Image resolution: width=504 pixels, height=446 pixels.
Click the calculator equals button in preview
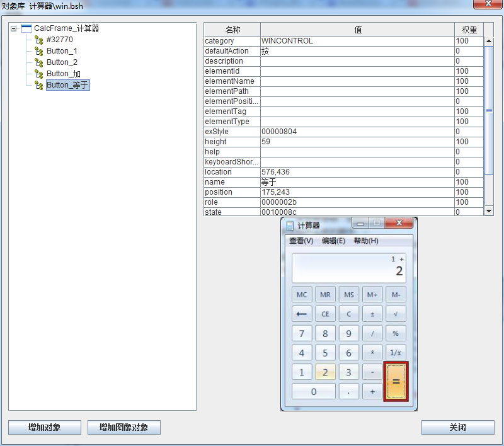[396, 381]
